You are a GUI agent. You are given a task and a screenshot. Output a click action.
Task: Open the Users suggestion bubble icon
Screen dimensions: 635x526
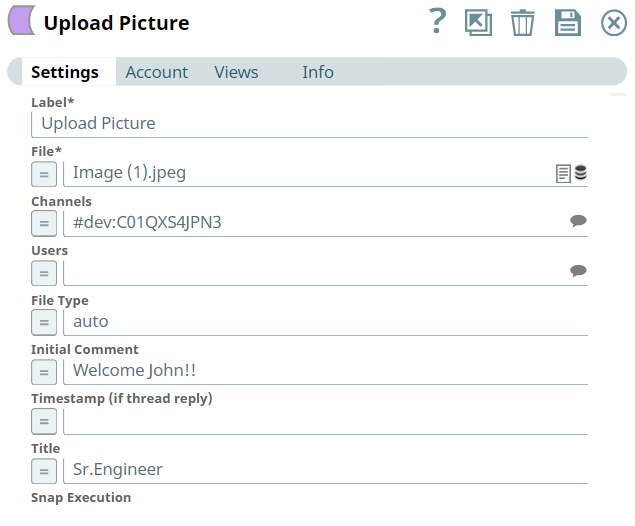(x=578, y=270)
